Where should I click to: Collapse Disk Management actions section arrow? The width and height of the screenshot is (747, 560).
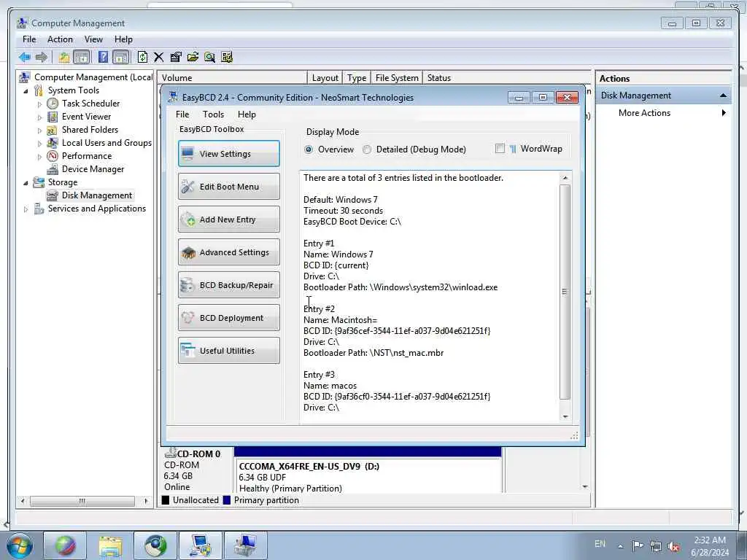point(723,96)
